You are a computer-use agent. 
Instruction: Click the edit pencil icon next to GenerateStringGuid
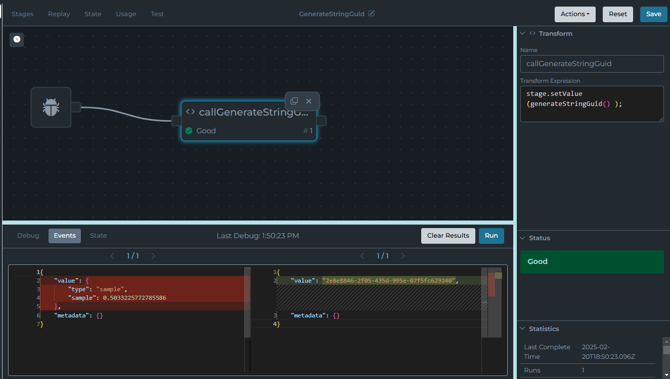371,14
